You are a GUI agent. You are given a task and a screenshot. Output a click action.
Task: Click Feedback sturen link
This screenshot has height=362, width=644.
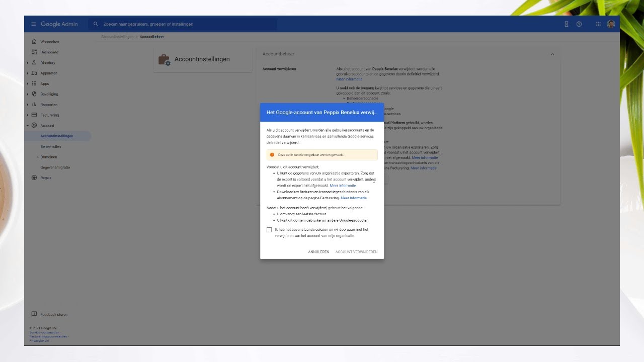click(x=54, y=314)
